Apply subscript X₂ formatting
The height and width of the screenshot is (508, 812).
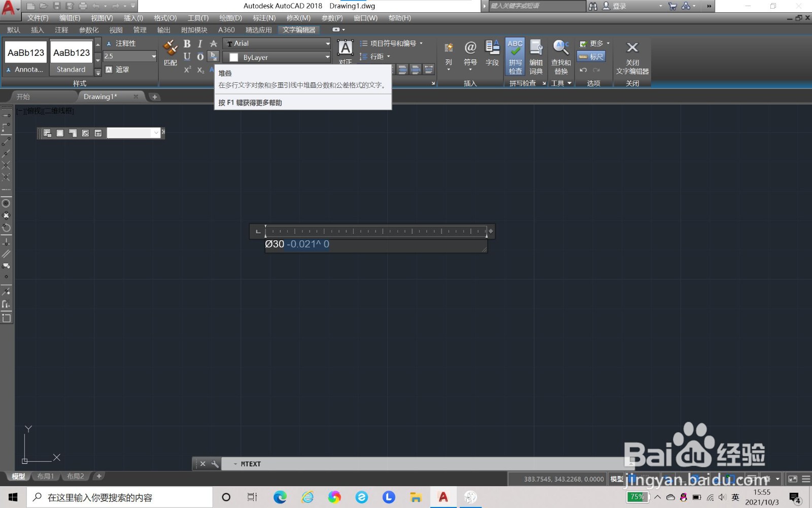click(x=200, y=70)
